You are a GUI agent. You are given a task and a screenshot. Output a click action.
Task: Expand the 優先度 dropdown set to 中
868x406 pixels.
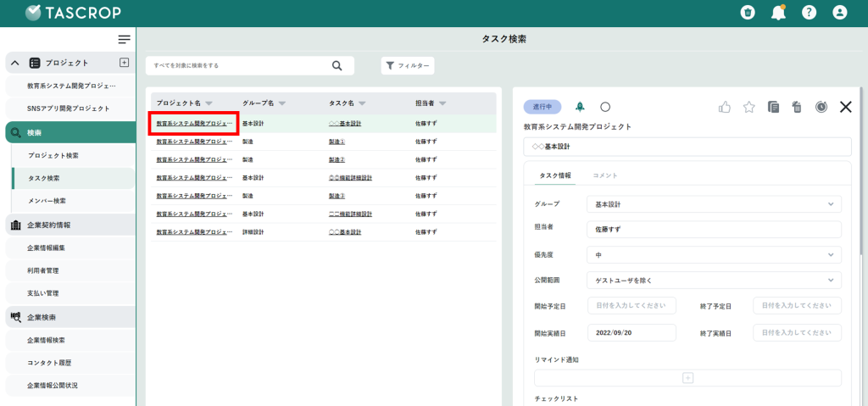(x=713, y=254)
